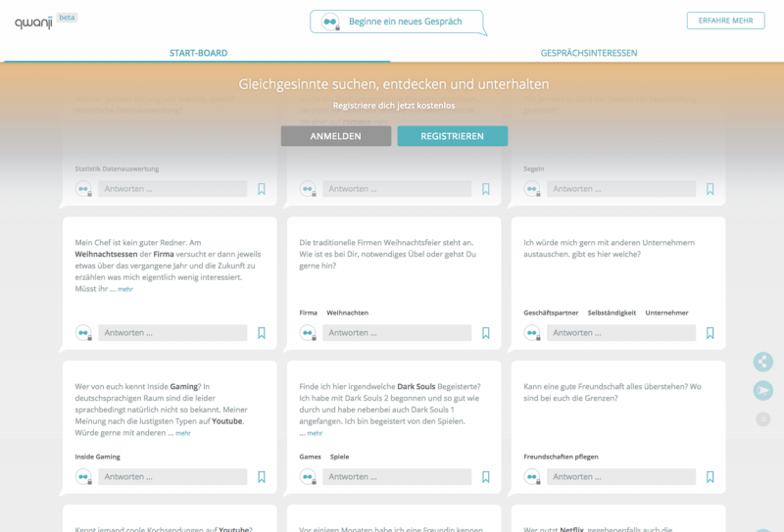Switch to the Gesprächsinteressen tab
784x532 pixels.
[x=587, y=53]
